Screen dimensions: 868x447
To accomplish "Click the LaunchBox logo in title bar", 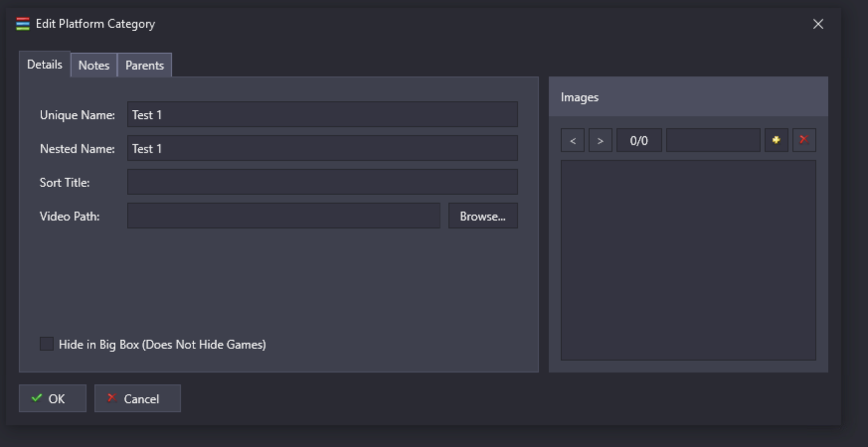I will [x=23, y=24].
